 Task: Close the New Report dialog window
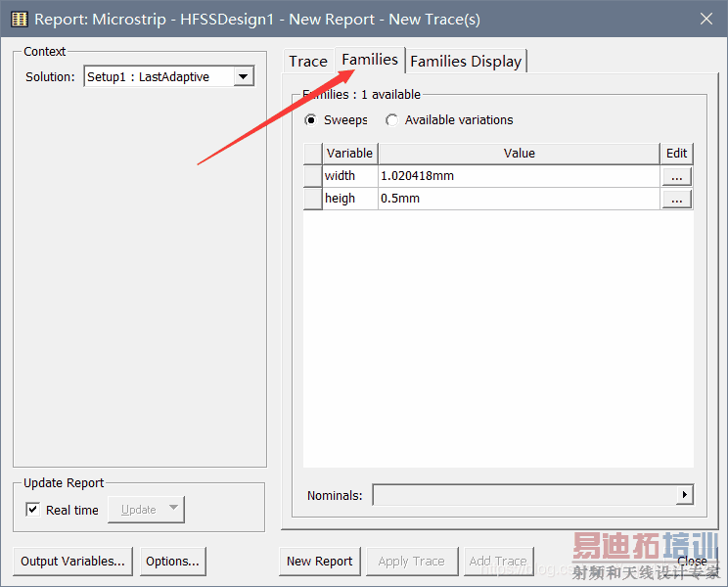point(706,19)
